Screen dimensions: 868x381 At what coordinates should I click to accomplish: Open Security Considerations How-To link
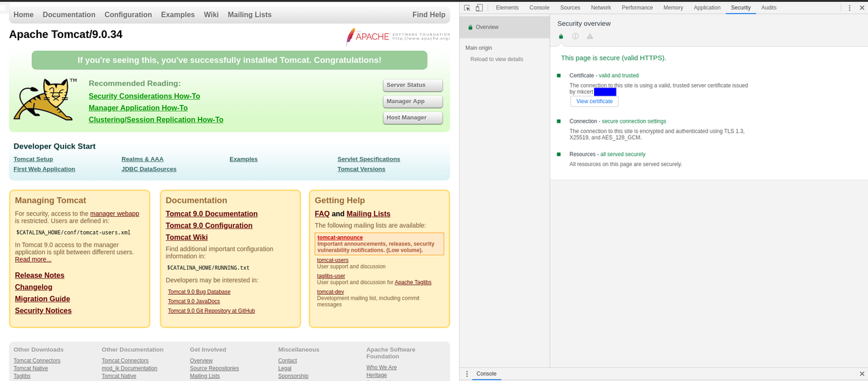(x=144, y=96)
